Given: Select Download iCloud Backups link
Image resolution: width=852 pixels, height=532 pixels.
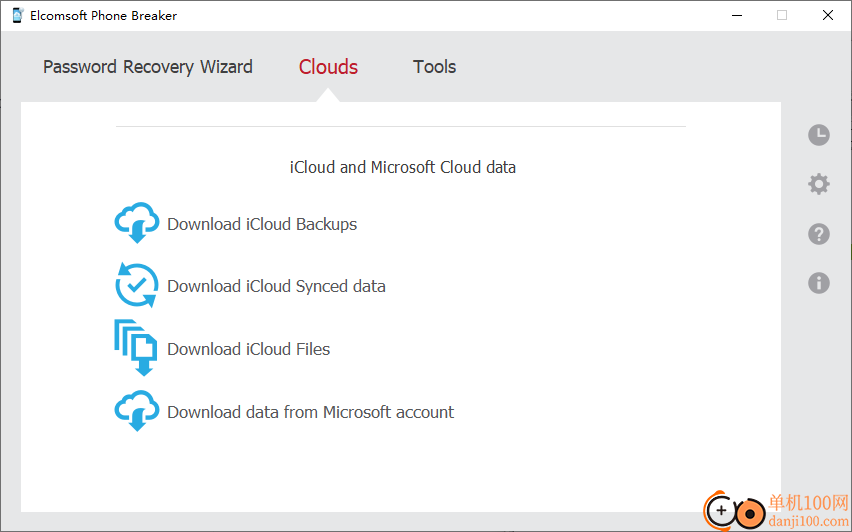Looking at the screenshot, I should tap(262, 224).
